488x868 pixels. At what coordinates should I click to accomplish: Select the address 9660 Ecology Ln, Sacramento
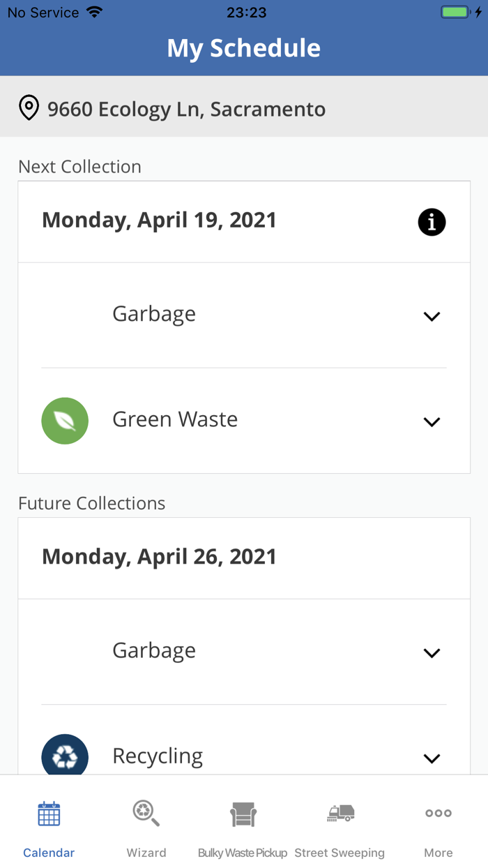coord(185,108)
